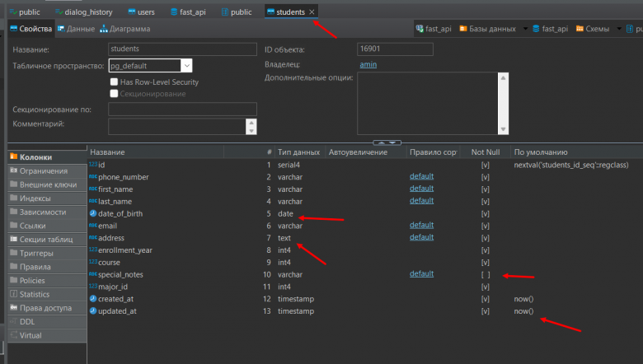Screen dimensions: 643x364
Task: Select the id column row icon
Action: [93, 165]
